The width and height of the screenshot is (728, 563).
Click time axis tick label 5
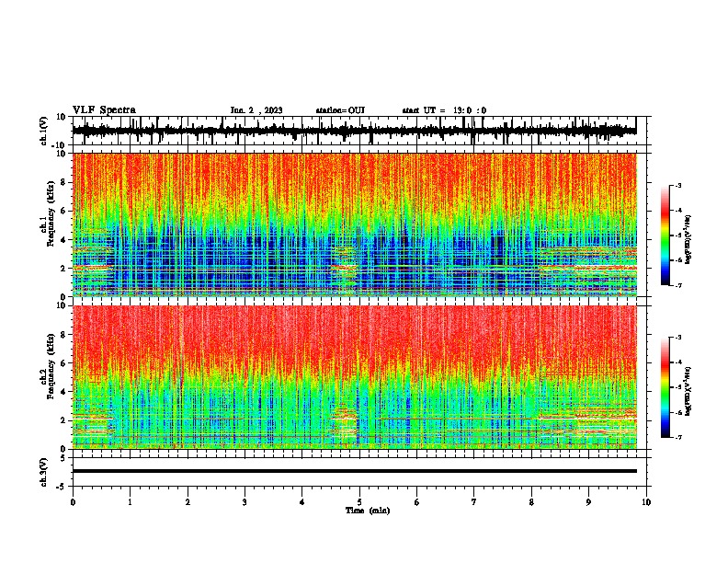(x=359, y=502)
